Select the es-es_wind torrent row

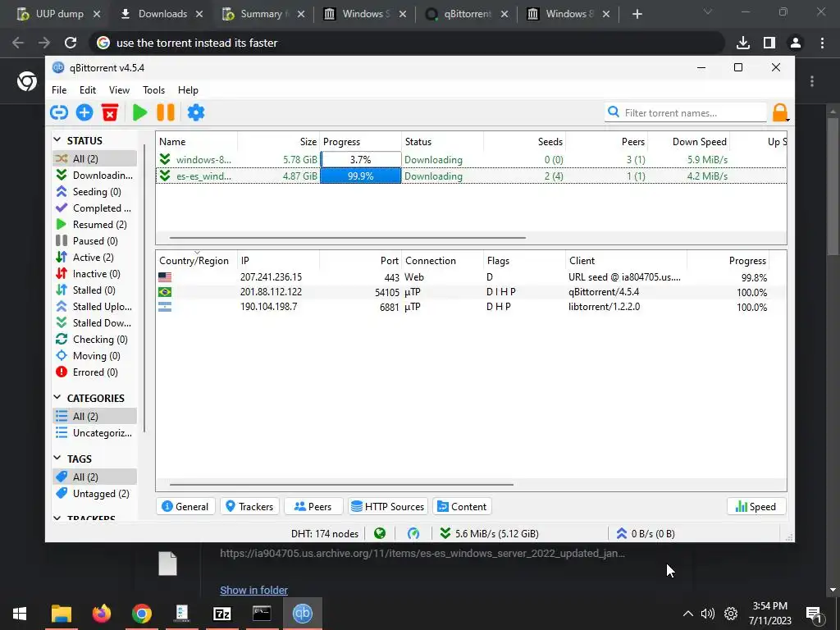point(472,176)
